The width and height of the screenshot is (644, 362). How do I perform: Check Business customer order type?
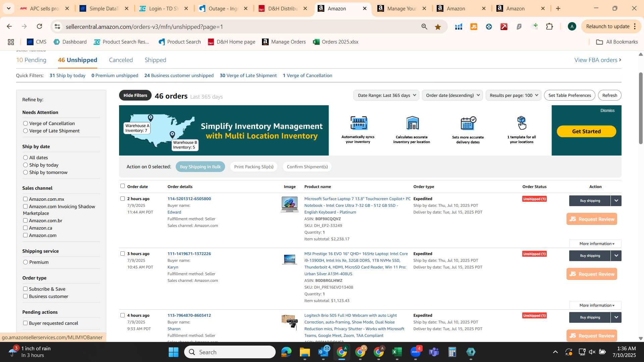coord(25,296)
